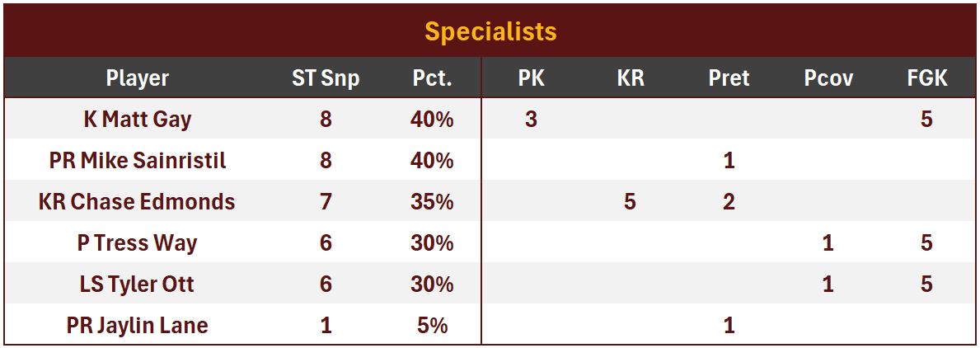980x348 pixels.
Task: Select the KR column header
Action: [630, 78]
